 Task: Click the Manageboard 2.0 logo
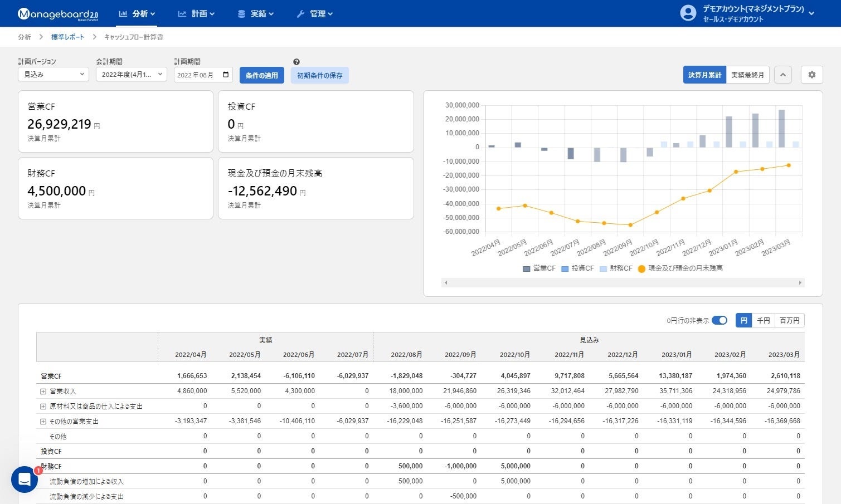(58, 14)
